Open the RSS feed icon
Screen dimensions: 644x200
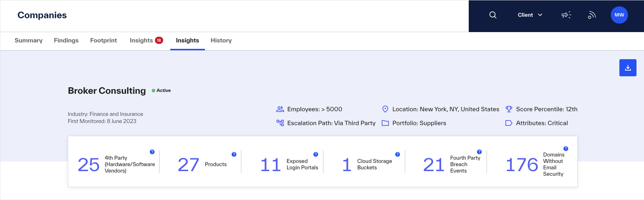(592, 15)
